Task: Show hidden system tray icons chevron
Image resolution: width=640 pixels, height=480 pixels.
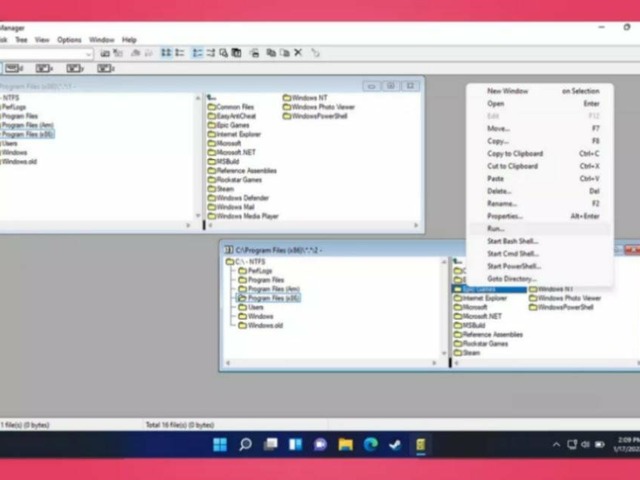Action: pos(557,445)
